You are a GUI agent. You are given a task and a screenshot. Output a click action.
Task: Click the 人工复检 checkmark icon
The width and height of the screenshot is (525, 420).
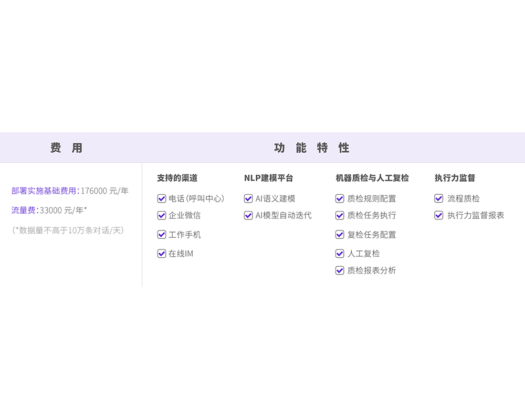(340, 253)
